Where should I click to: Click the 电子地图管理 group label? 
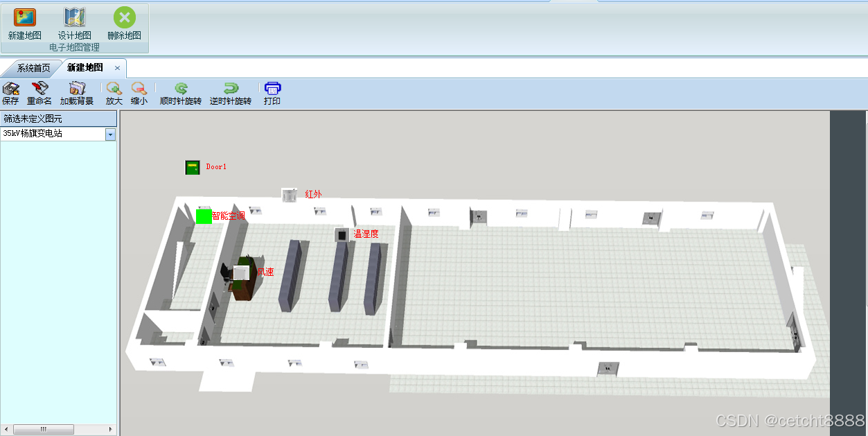(74, 47)
